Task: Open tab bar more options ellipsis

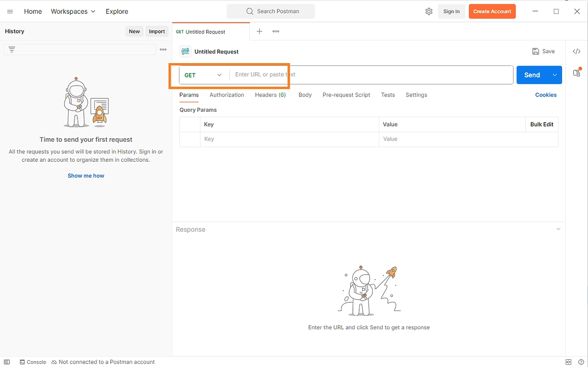Action: 276,31
